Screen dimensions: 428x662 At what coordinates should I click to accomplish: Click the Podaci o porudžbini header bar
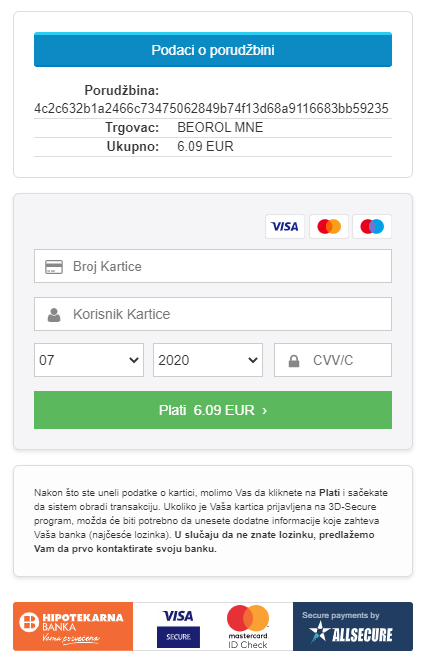click(x=213, y=50)
